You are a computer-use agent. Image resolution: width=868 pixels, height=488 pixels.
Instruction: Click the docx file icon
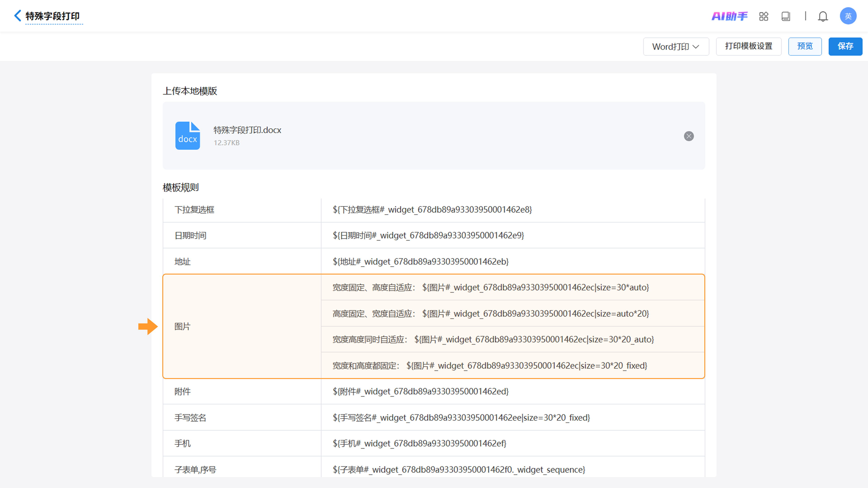coord(187,135)
